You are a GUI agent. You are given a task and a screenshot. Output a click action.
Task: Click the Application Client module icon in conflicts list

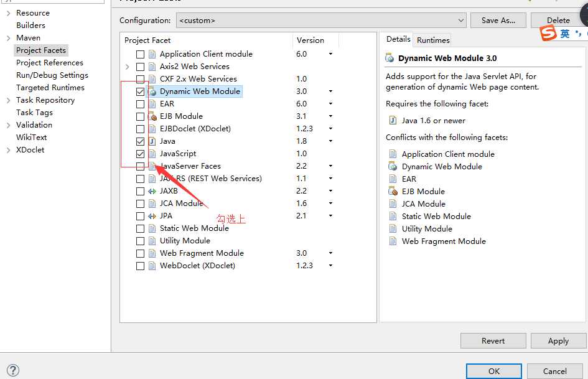coord(393,154)
